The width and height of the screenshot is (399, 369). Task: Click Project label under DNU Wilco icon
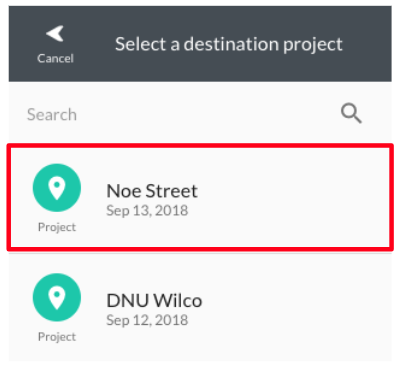coord(57,337)
